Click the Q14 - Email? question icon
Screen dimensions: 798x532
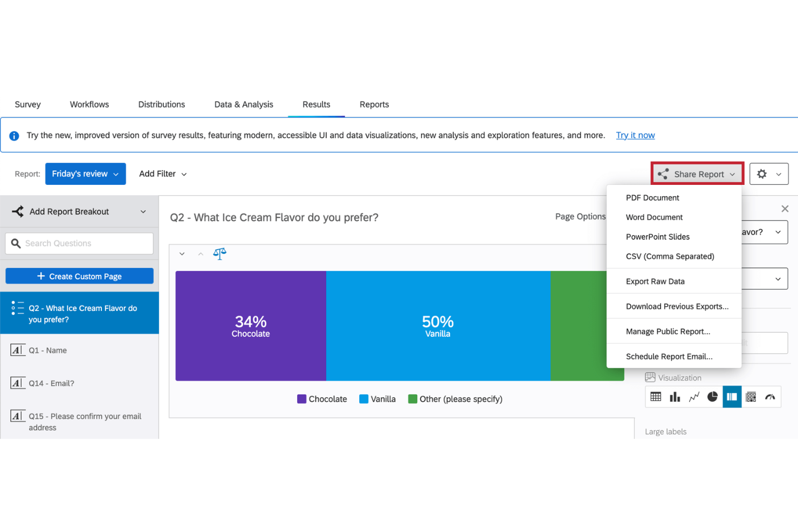click(18, 383)
